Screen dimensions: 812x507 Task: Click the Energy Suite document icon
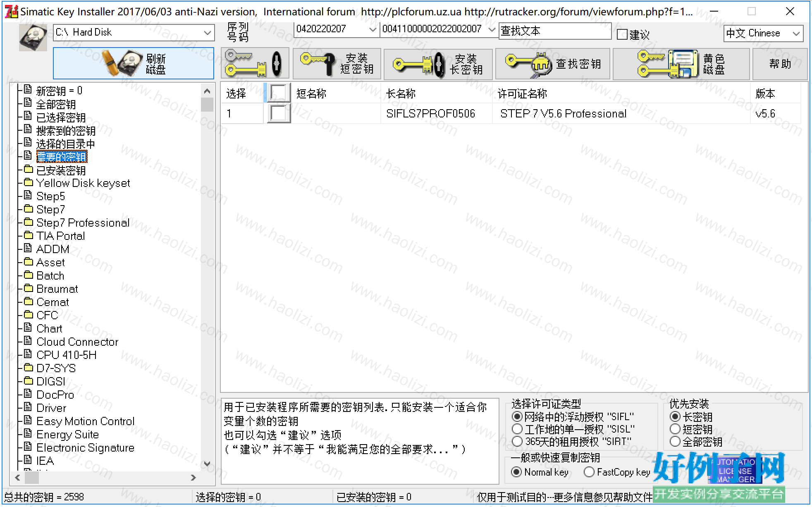tap(28, 433)
